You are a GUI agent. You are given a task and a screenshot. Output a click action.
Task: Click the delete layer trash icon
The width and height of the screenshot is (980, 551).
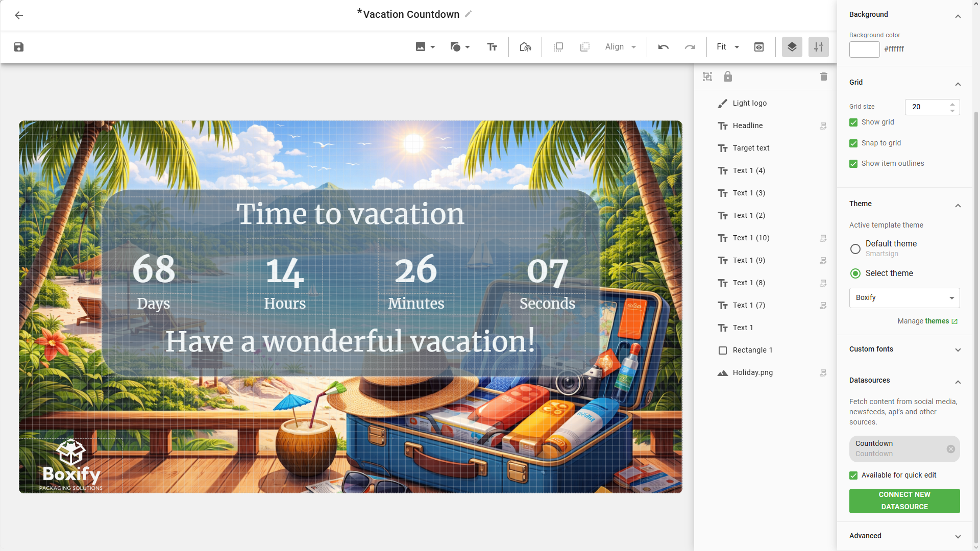click(x=823, y=77)
